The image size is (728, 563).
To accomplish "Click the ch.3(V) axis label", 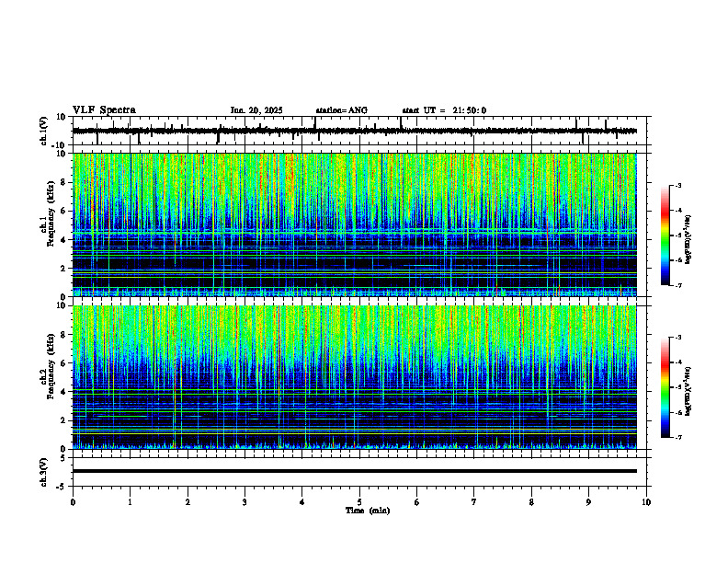I will click(x=43, y=472).
